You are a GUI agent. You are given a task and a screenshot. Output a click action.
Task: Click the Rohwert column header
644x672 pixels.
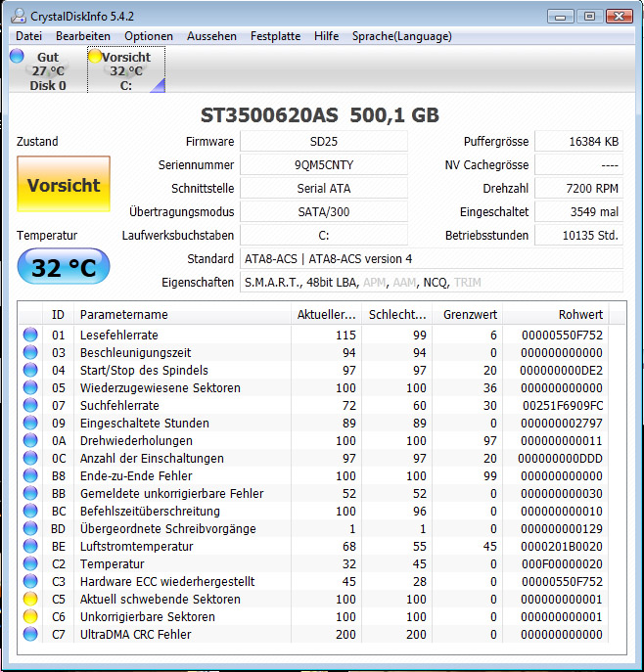click(556, 315)
